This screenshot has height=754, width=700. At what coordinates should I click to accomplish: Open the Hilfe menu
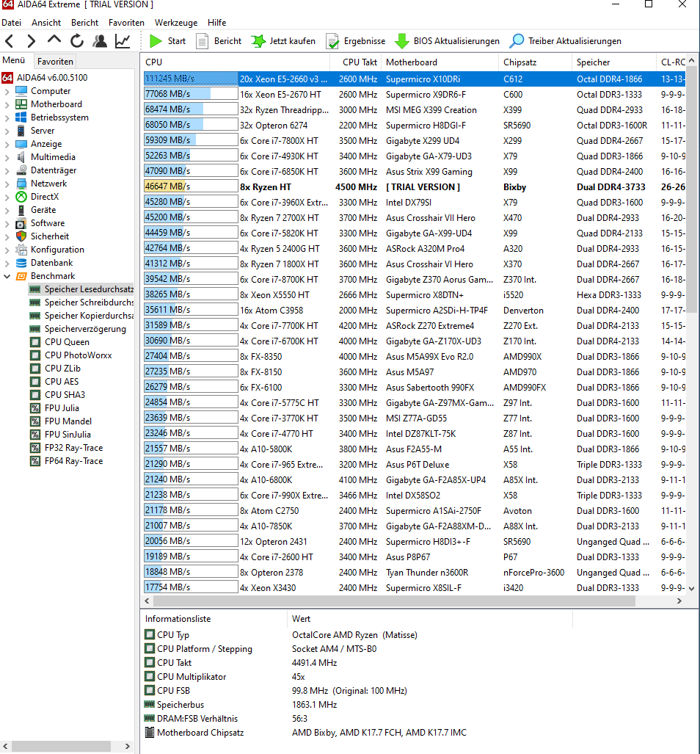(216, 23)
